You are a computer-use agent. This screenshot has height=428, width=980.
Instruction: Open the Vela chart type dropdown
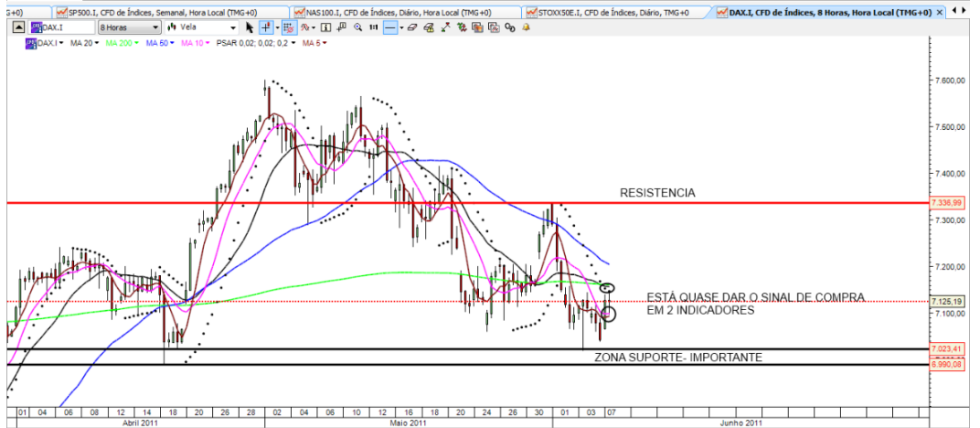202,27
